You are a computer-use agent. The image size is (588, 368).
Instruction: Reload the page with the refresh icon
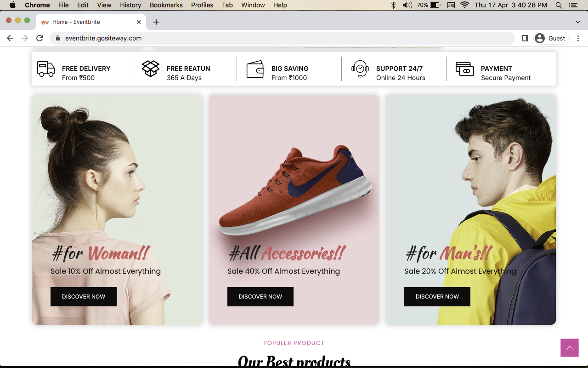pyautogui.click(x=40, y=38)
